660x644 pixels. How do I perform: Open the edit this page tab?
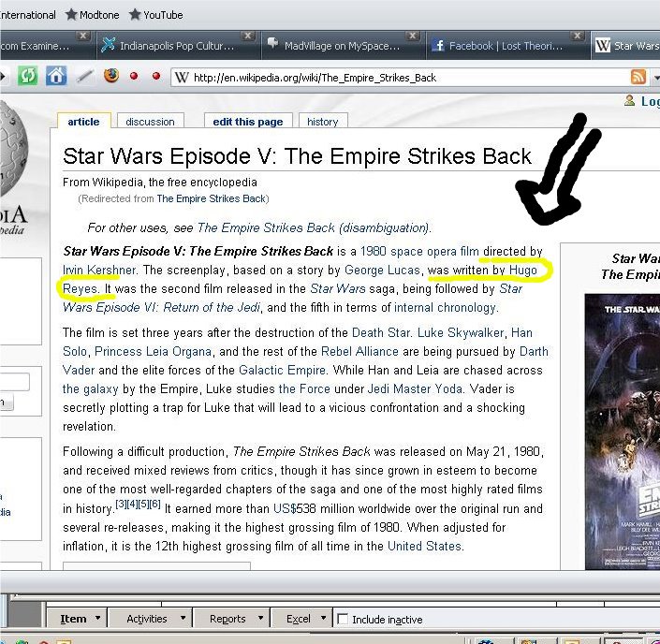coord(248,122)
